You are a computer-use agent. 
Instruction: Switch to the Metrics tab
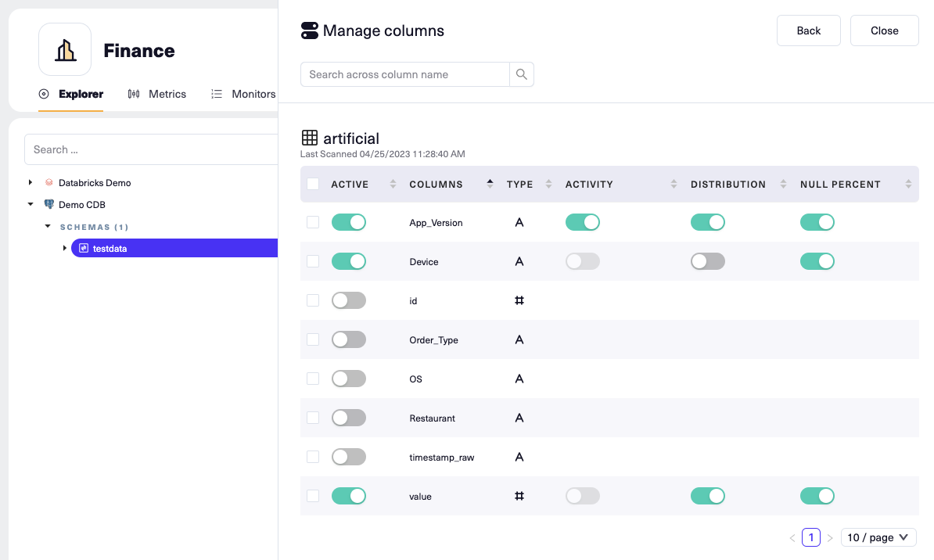click(x=157, y=94)
